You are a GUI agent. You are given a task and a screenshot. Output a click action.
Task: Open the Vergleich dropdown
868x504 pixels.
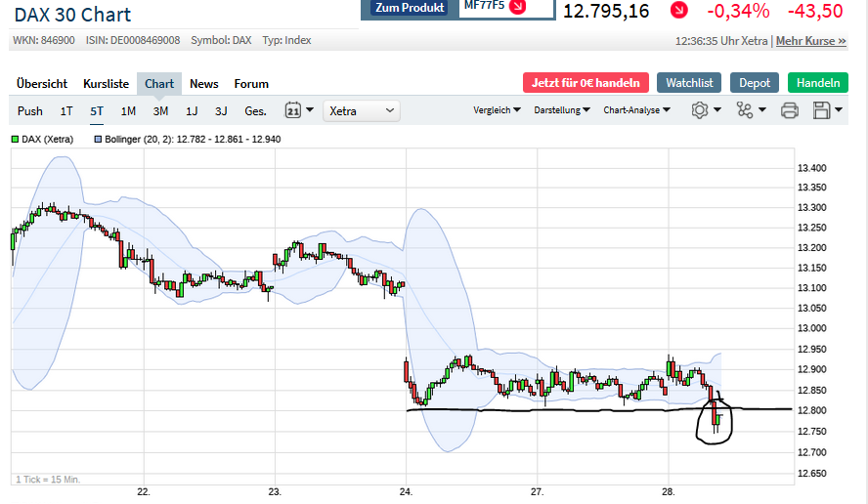(497, 110)
